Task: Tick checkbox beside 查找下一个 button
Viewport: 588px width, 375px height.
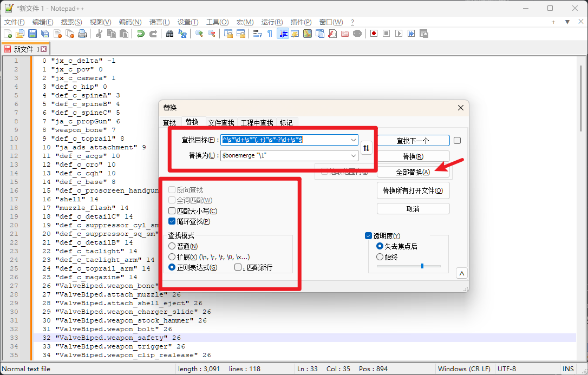Action: pos(457,141)
